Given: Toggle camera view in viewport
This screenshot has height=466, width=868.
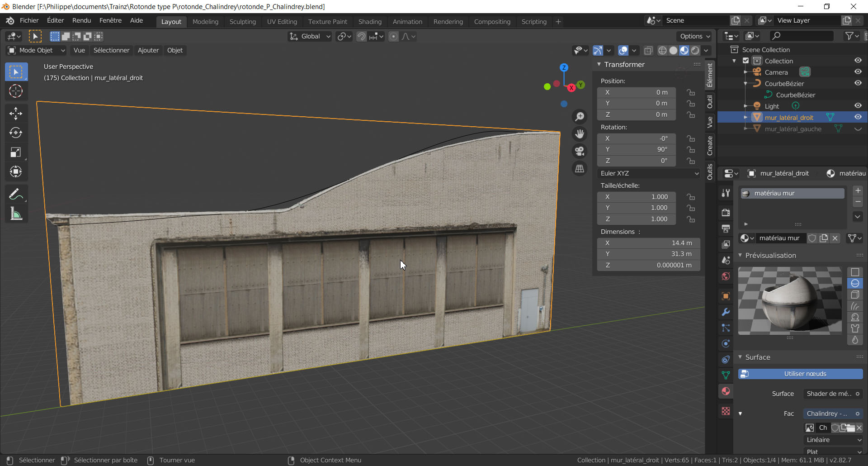Looking at the screenshot, I should tap(580, 151).
